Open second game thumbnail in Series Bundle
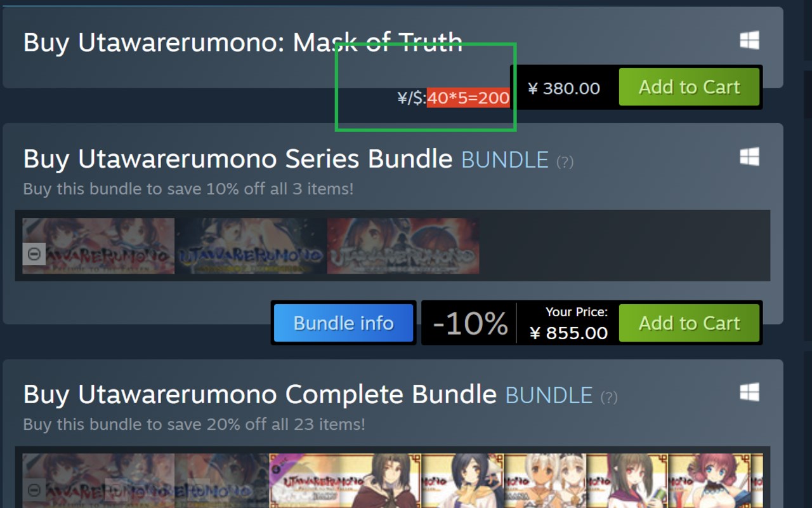Image resolution: width=812 pixels, height=508 pixels. [251, 246]
